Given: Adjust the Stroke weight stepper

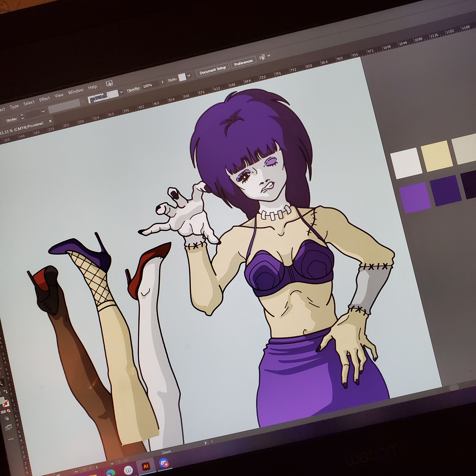Looking at the screenshot, I should pos(22,116).
